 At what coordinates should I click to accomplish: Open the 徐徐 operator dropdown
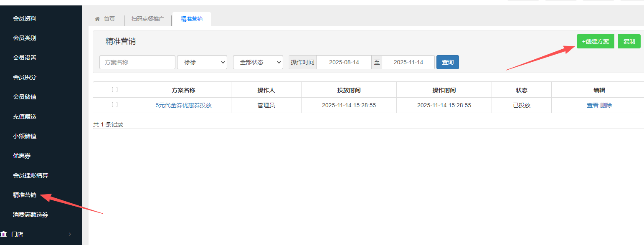[202, 62]
